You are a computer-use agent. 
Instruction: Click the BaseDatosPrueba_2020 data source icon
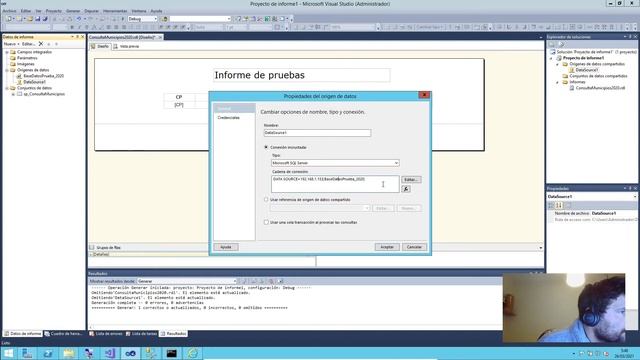19,76
